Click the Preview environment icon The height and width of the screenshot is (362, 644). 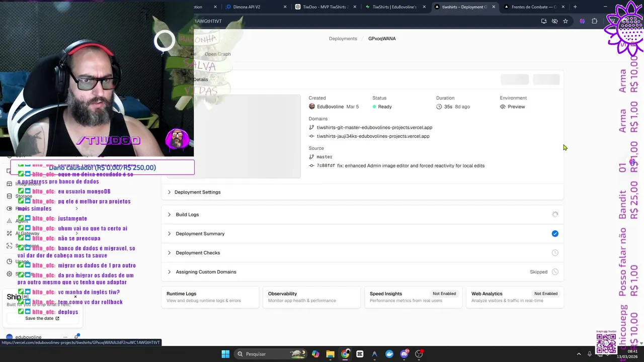click(x=503, y=107)
